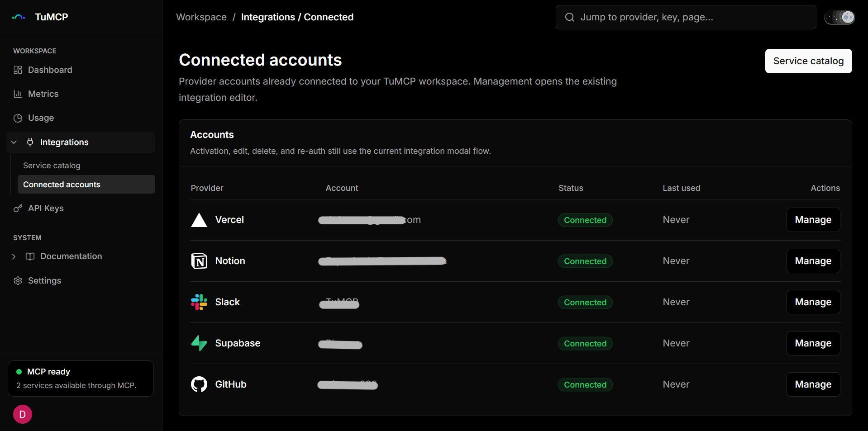Click the Notion logo icon
868x431 pixels.
[199, 261]
